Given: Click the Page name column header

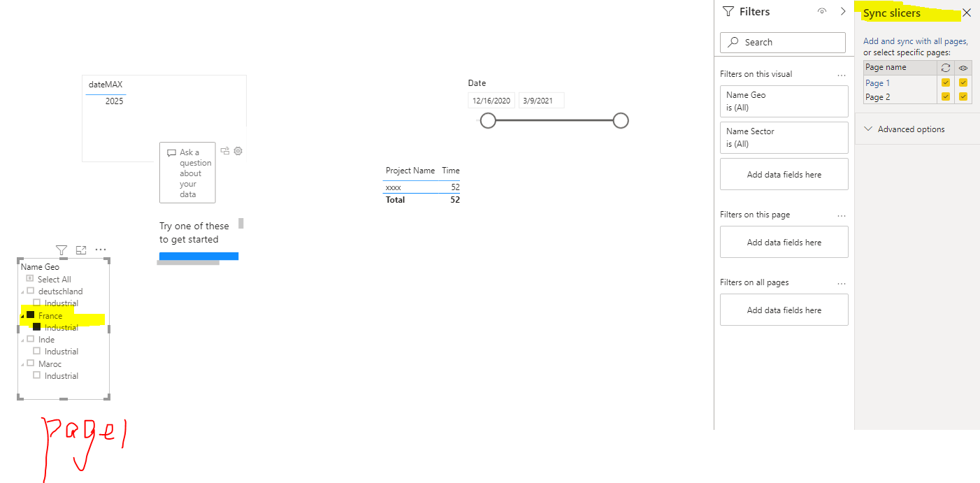Looking at the screenshot, I should (x=886, y=67).
